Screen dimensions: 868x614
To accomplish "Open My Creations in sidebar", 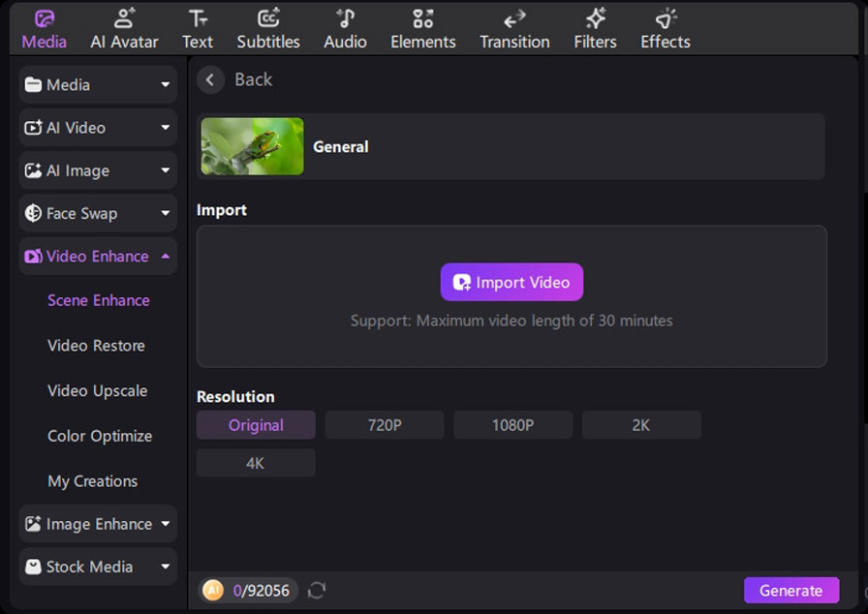I will 92,481.
